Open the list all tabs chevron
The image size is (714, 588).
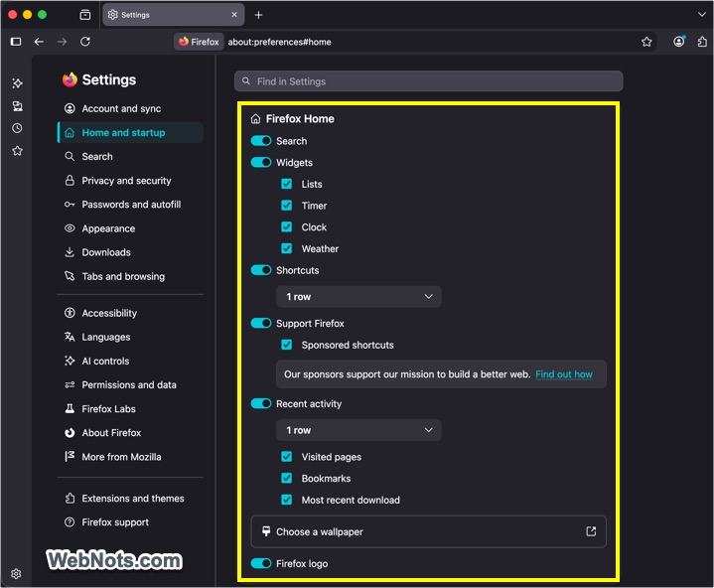702,15
